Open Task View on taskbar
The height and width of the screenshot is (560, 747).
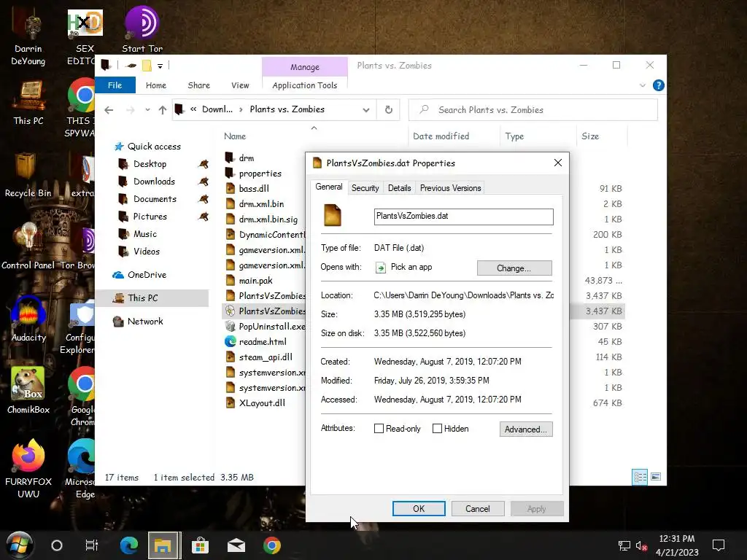pos(91,545)
